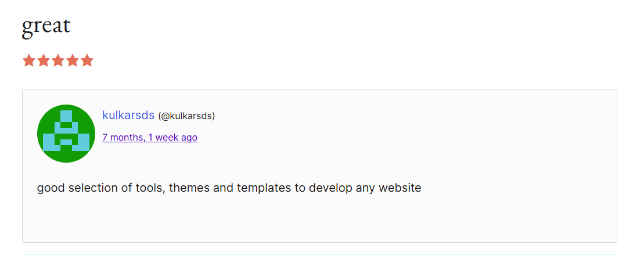Click the first rating star

click(x=29, y=60)
